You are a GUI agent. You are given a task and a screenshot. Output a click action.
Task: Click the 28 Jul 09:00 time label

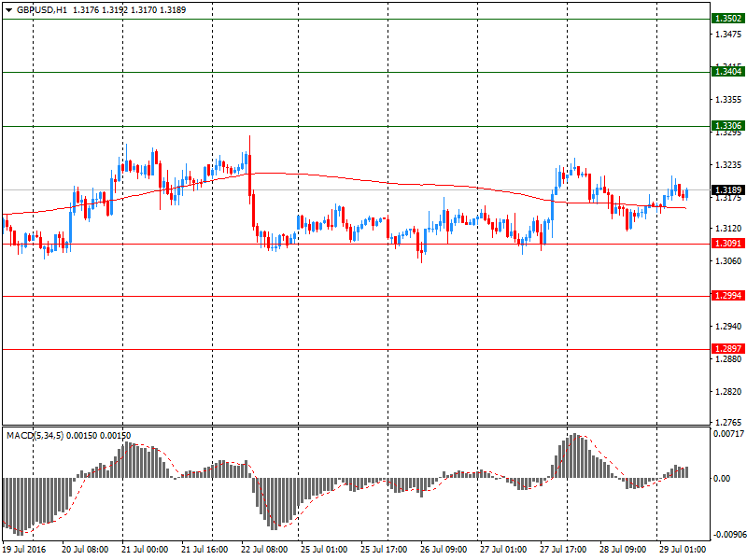pos(623,550)
